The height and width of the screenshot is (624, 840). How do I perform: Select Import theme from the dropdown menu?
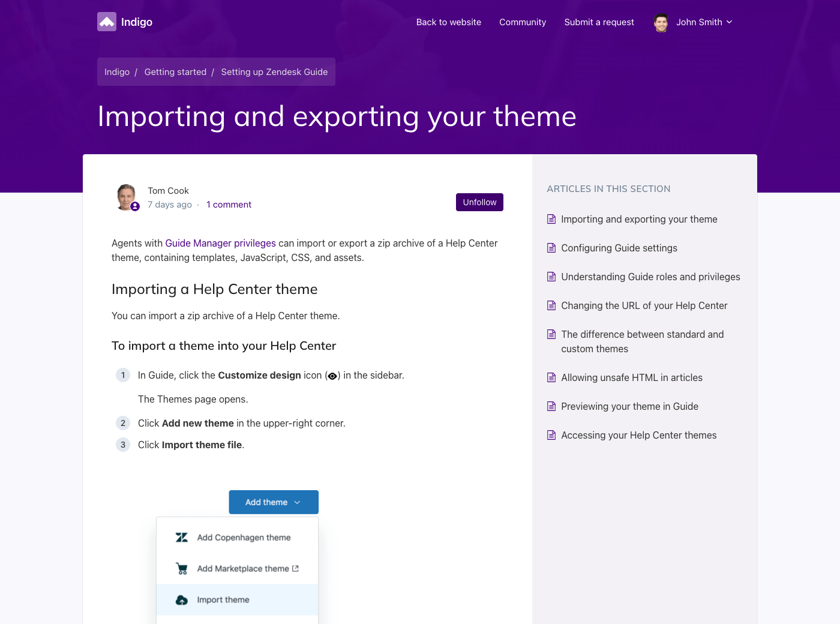223,600
